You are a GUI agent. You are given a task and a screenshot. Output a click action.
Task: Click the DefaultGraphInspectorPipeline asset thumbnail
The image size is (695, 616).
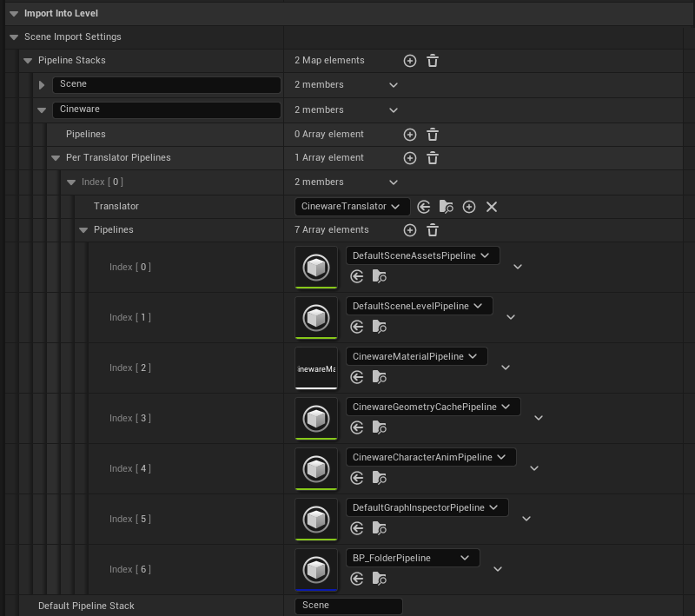316,519
